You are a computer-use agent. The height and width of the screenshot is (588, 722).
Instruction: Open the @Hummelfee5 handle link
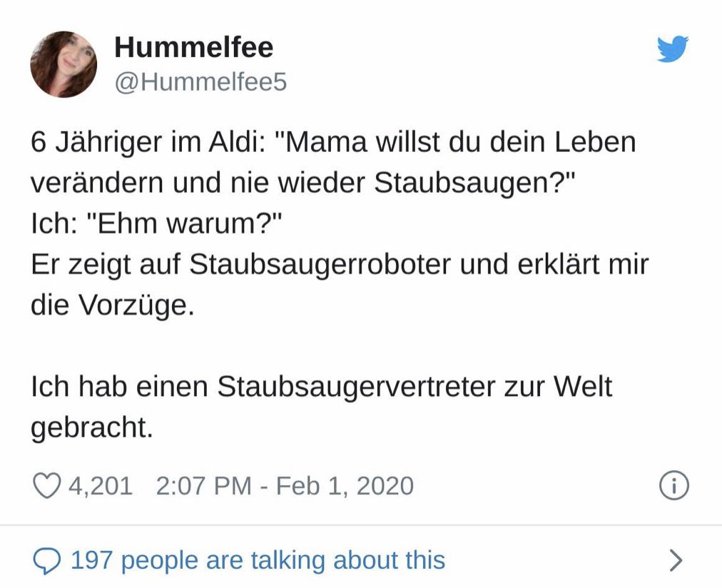point(200,83)
